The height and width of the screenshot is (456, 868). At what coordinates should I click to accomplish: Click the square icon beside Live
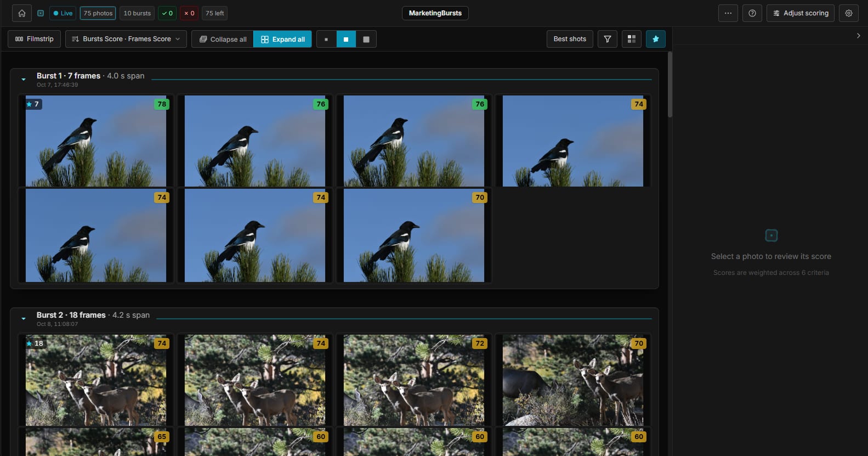(41, 13)
